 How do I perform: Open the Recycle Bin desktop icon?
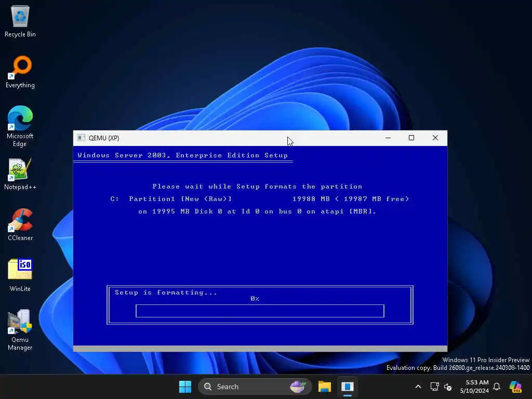tap(20, 21)
